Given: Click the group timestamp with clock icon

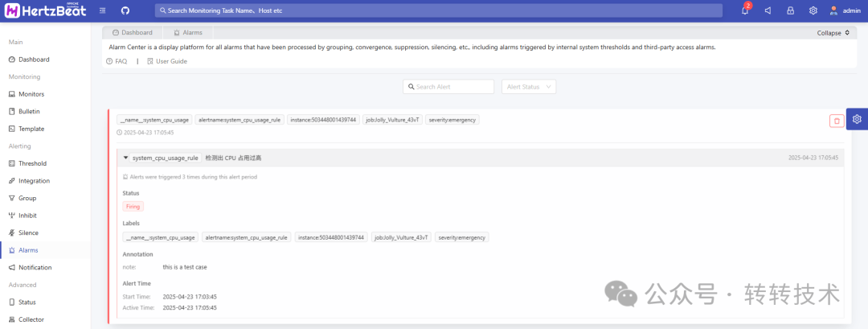Looking at the screenshot, I should [145, 133].
